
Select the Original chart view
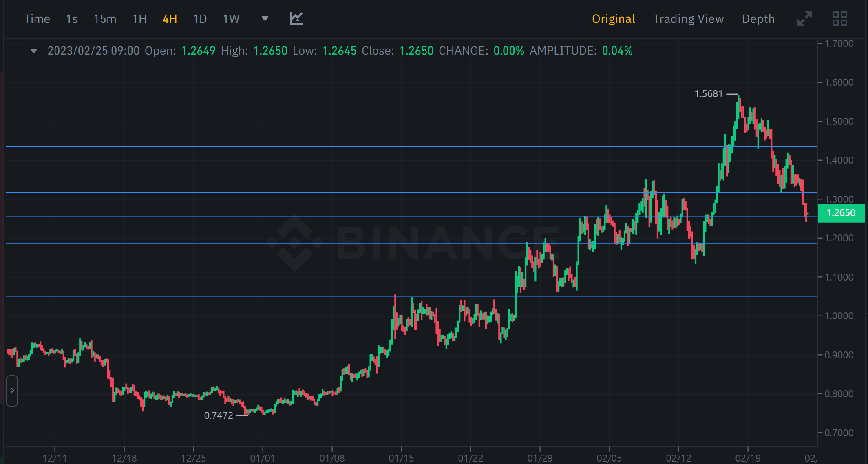(x=613, y=19)
